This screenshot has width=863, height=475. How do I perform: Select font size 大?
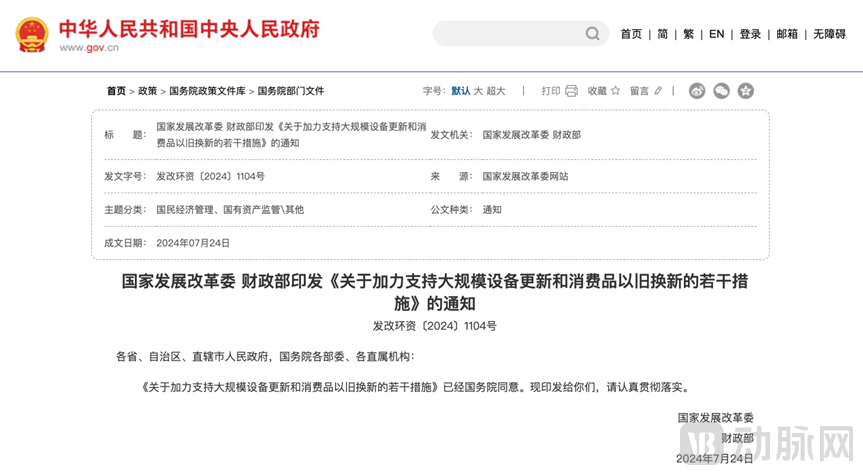pyautogui.click(x=478, y=91)
